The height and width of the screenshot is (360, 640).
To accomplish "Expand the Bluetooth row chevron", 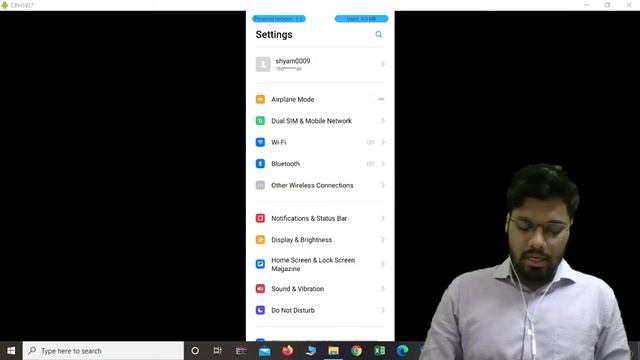I will point(382,164).
